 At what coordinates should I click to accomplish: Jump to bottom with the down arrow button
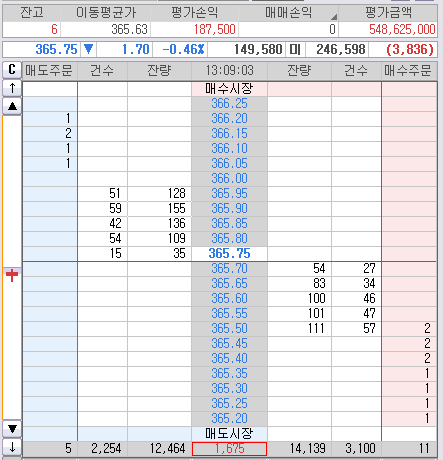tap(12, 447)
